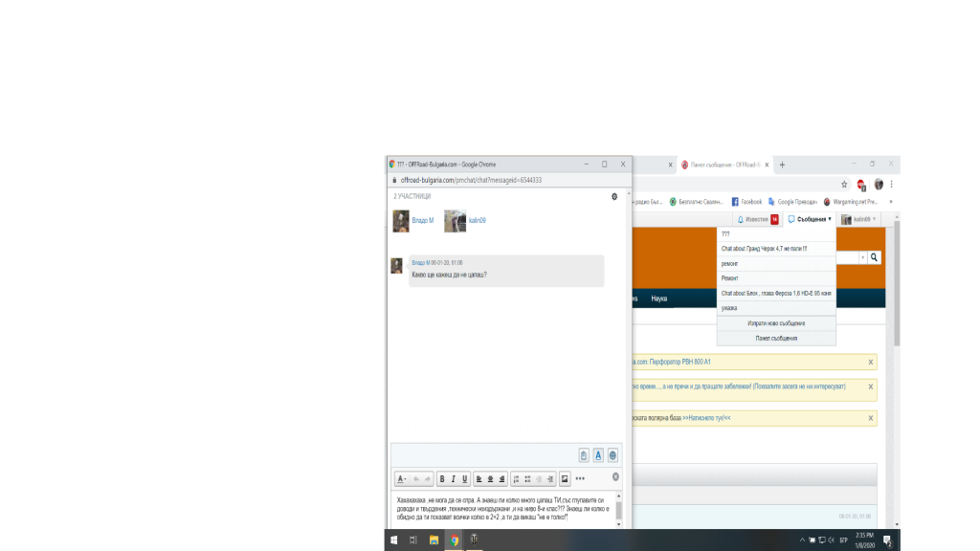980x551 pixels.
Task: Click Владо М's avatar in participants
Action: [401, 221]
